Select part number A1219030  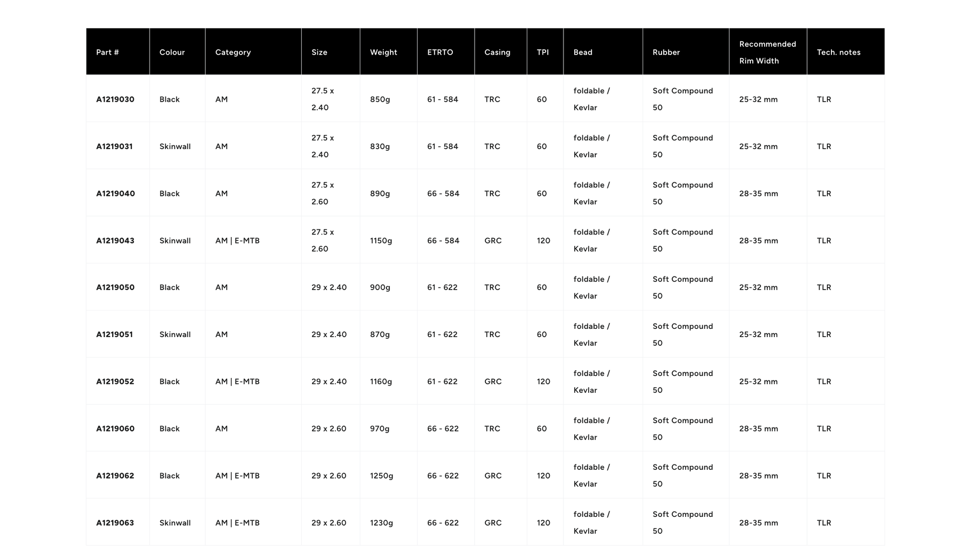click(115, 99)
